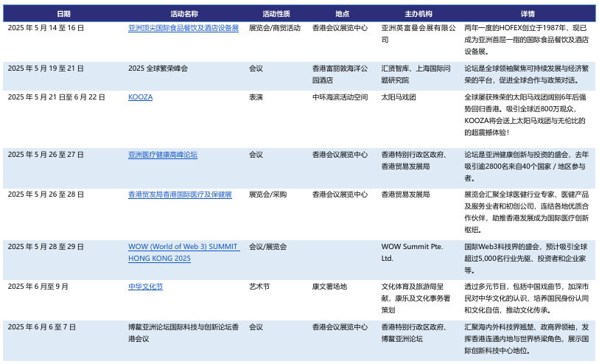Click the 会议/展览会 cell

pyautogui.click(x=267, y=247)
